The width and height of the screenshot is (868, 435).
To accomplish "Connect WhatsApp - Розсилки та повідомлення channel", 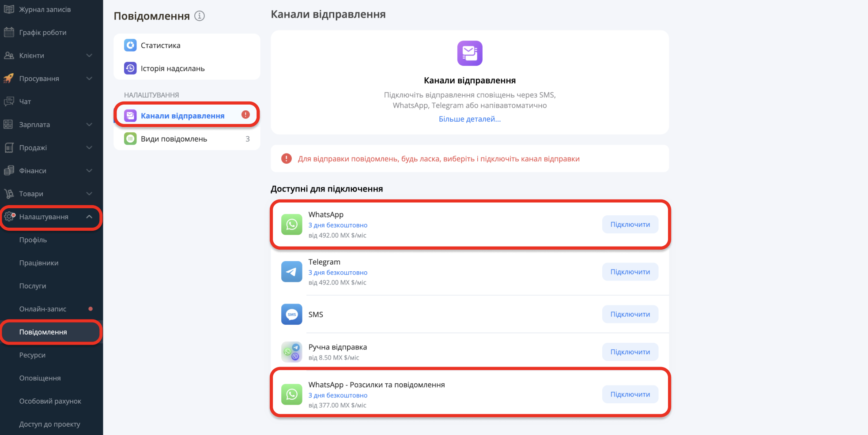I will tap(630, 394).
